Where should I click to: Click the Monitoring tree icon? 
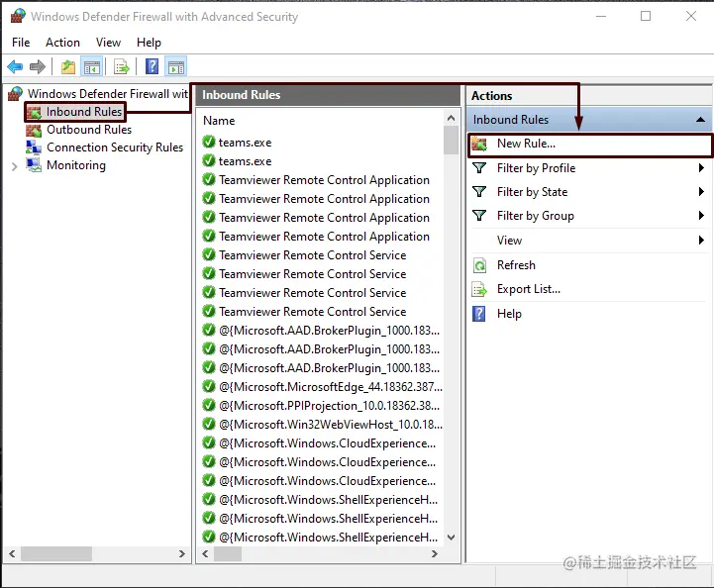point(34,164)
